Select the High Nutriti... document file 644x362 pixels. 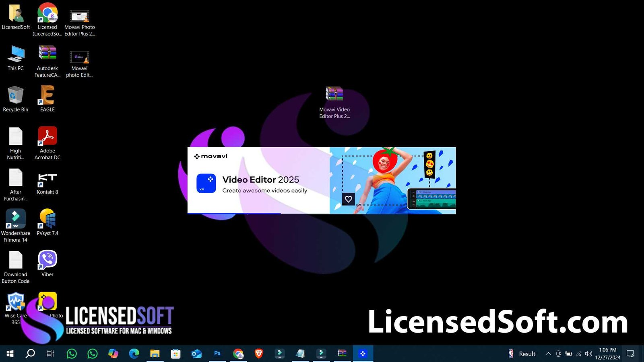(16, 144)
